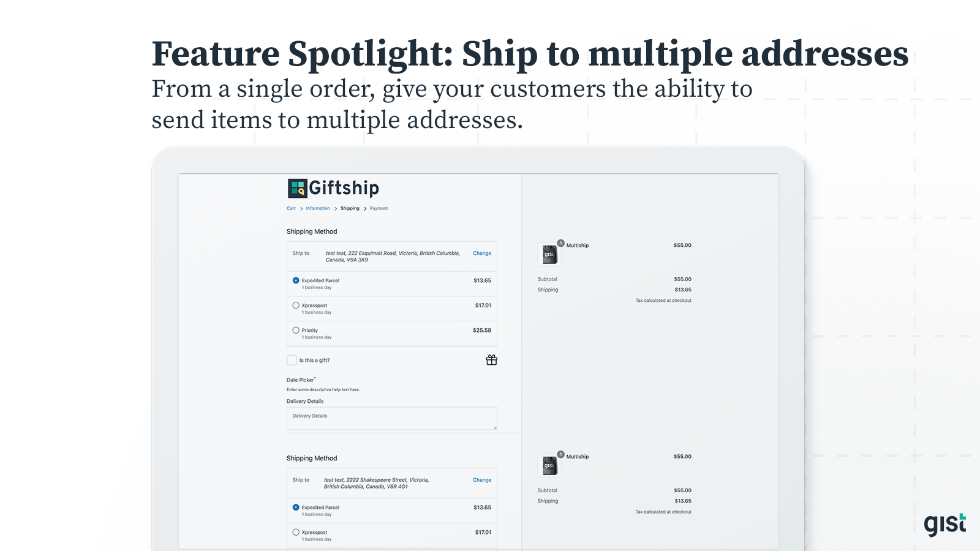Select second address Xpresspost option

click(296, 533)
